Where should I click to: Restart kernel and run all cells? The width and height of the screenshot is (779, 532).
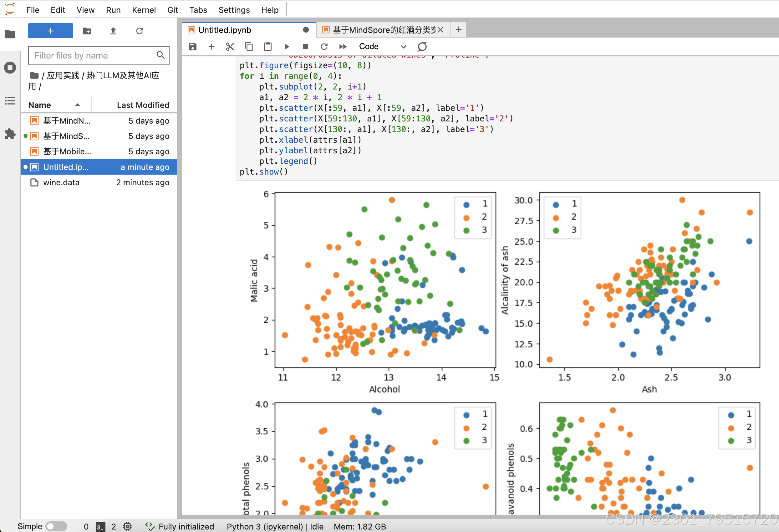[343, 47]
